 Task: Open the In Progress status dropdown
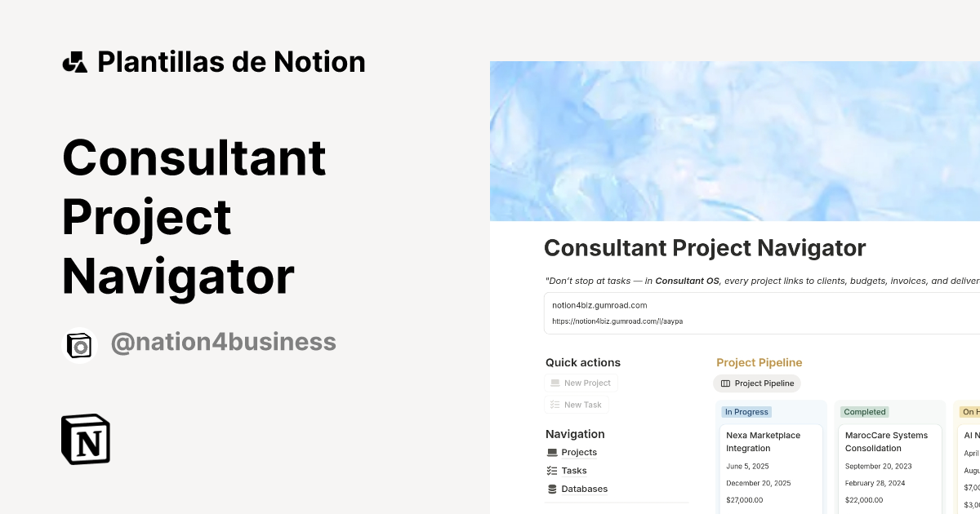746,412
